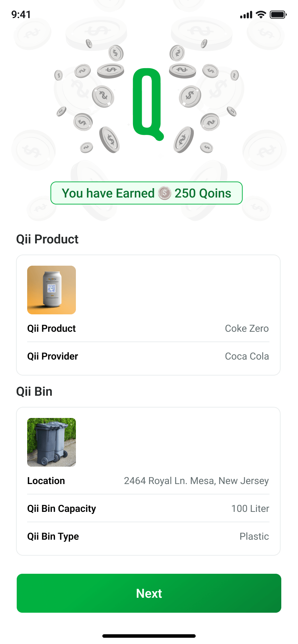Click the Location row label

point(46,481)
